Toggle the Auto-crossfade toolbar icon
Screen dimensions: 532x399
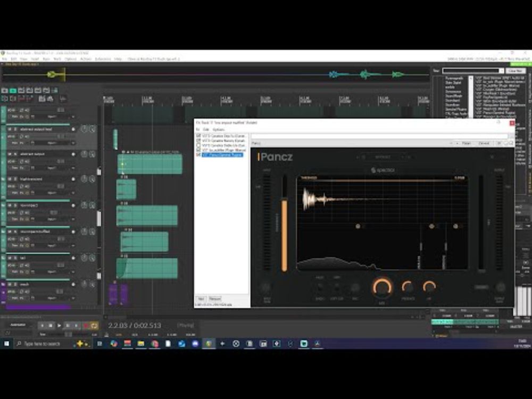coord(5,99)
